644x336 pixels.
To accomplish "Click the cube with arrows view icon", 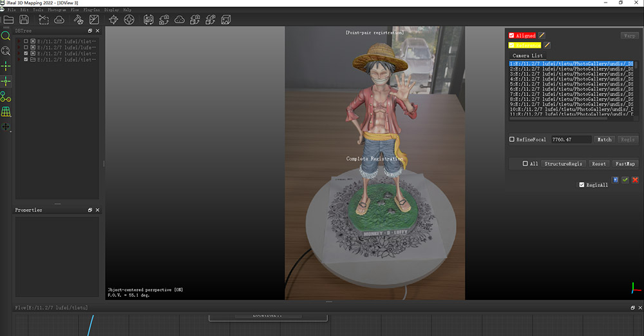I will tap(114, 19).
